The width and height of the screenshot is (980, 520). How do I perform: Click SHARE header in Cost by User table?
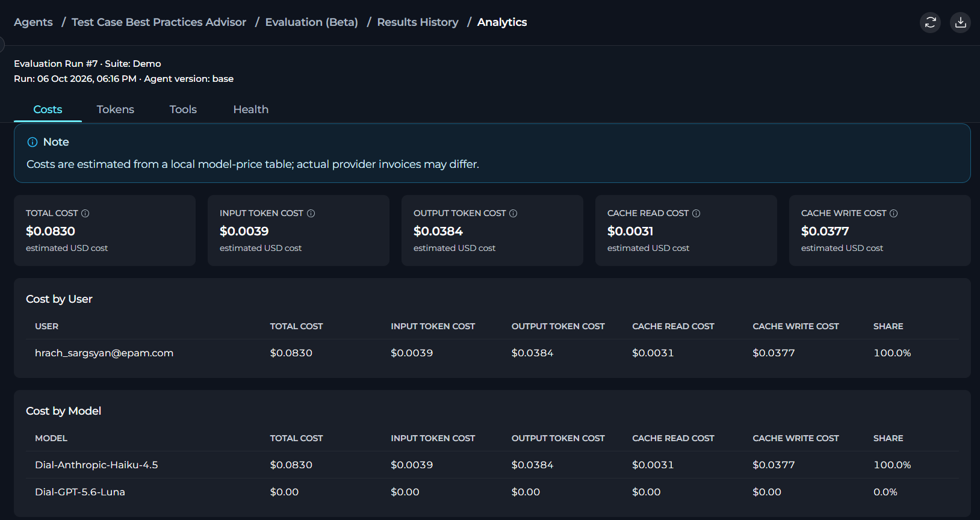(889, 326)
